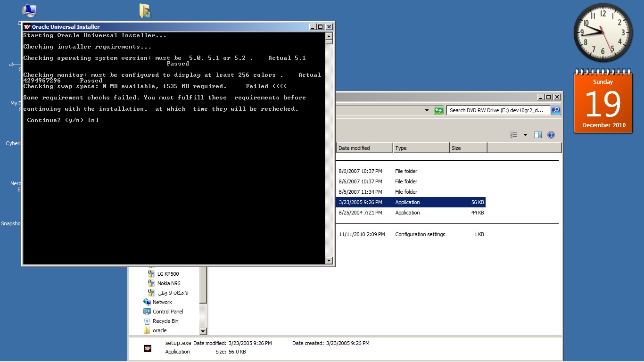Screen dimensions: 644x362
Task: Select Network in the navigation pane
Action: tap(162, 302)
